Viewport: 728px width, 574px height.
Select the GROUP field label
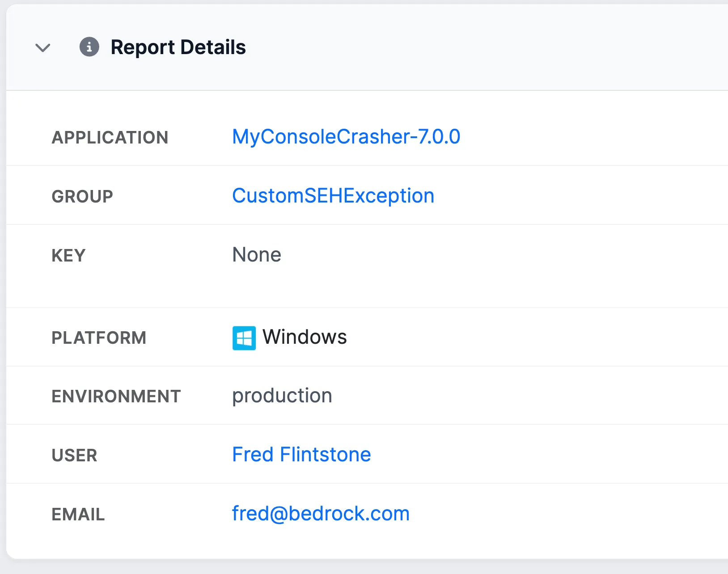tap(82, 196)
